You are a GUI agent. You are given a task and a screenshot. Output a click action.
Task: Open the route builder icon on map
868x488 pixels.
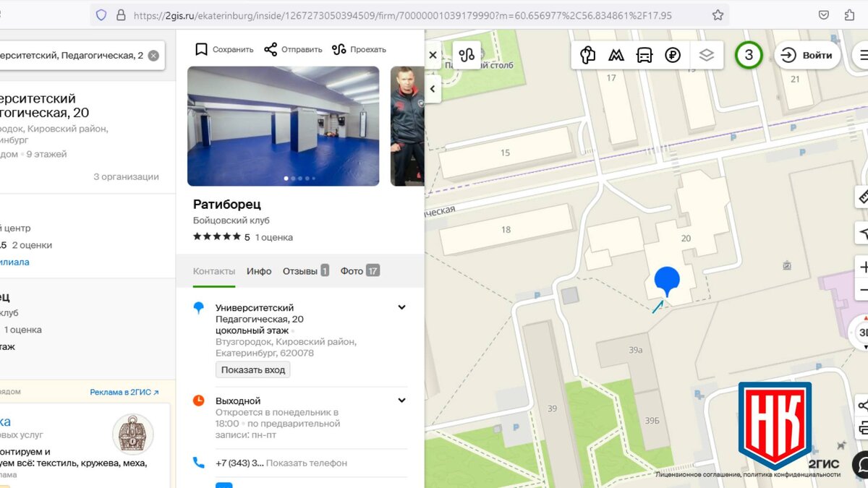coord(467,55)
